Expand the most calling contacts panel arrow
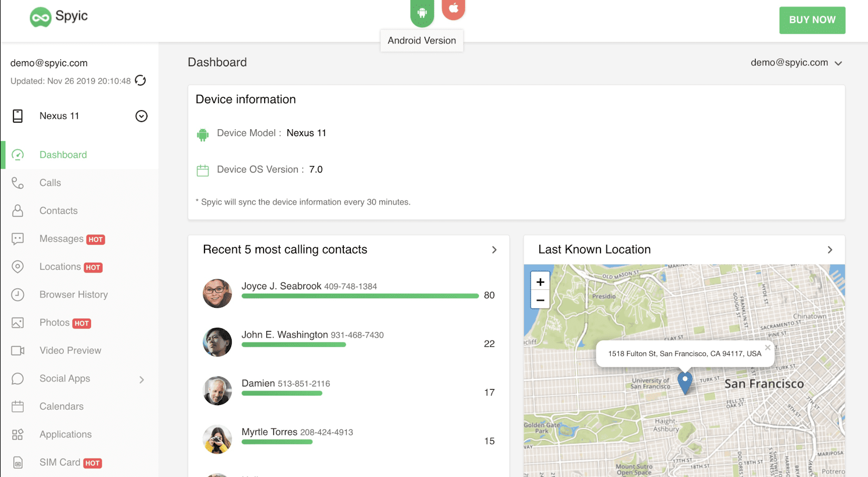Image resolution: width=868 pixels, height=477 pixels. click(494, 250)
